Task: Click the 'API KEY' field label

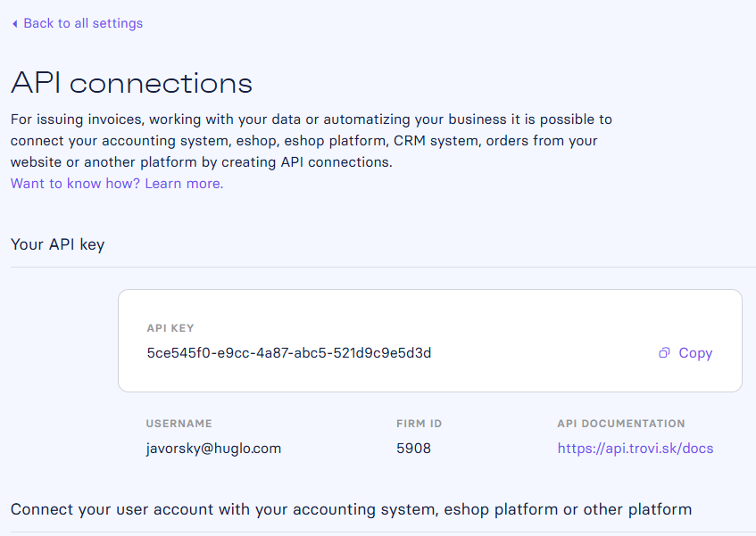Action: click(x=170, y=328)
